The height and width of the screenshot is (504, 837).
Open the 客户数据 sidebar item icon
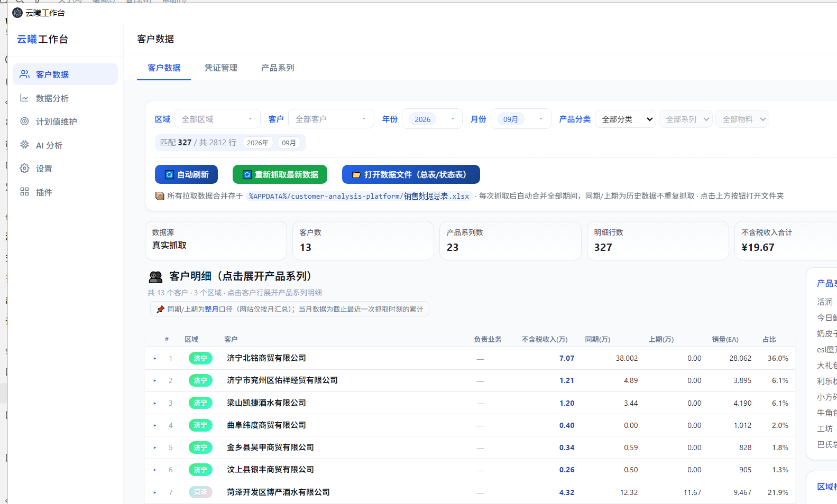(24, 74)
